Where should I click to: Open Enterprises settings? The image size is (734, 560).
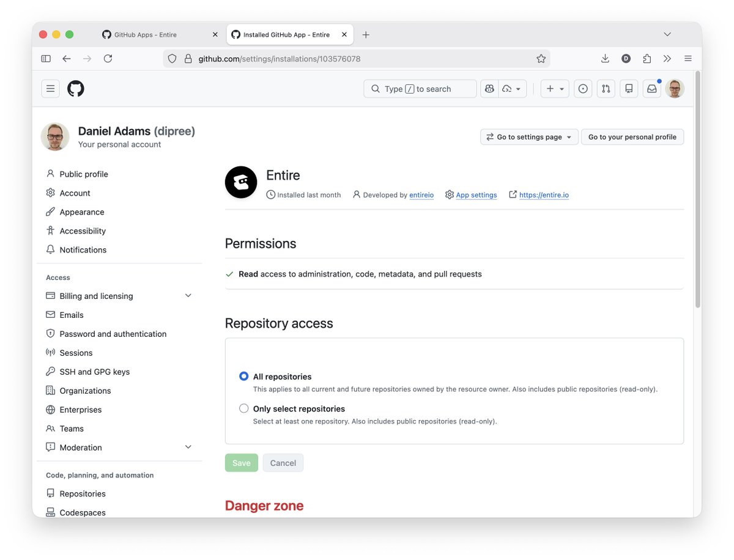pos(81,410)
